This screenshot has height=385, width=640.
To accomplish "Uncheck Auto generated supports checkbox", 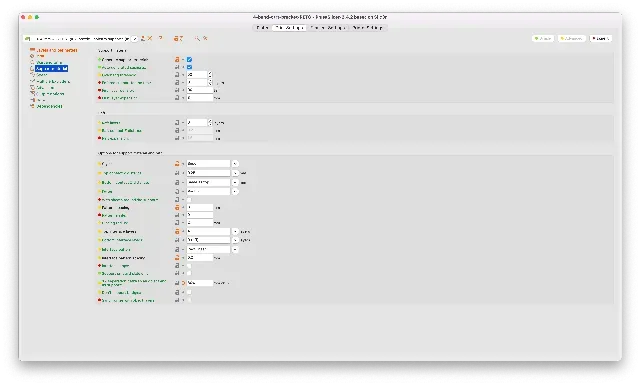I will click(189, 67).
